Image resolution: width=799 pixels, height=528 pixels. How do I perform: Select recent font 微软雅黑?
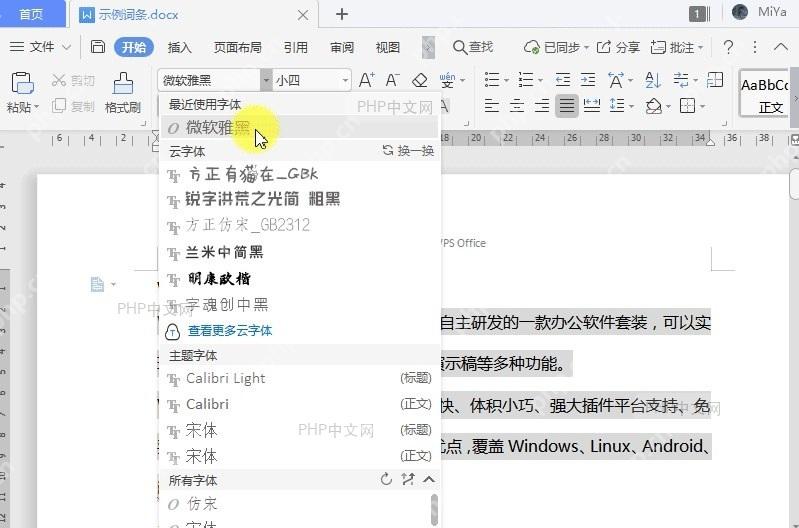(x=300, y=127)
